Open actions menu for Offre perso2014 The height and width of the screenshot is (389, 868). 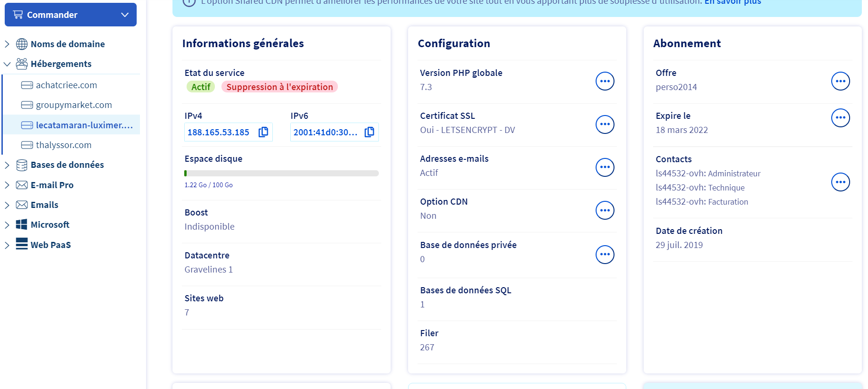click(x=840, y=81)
